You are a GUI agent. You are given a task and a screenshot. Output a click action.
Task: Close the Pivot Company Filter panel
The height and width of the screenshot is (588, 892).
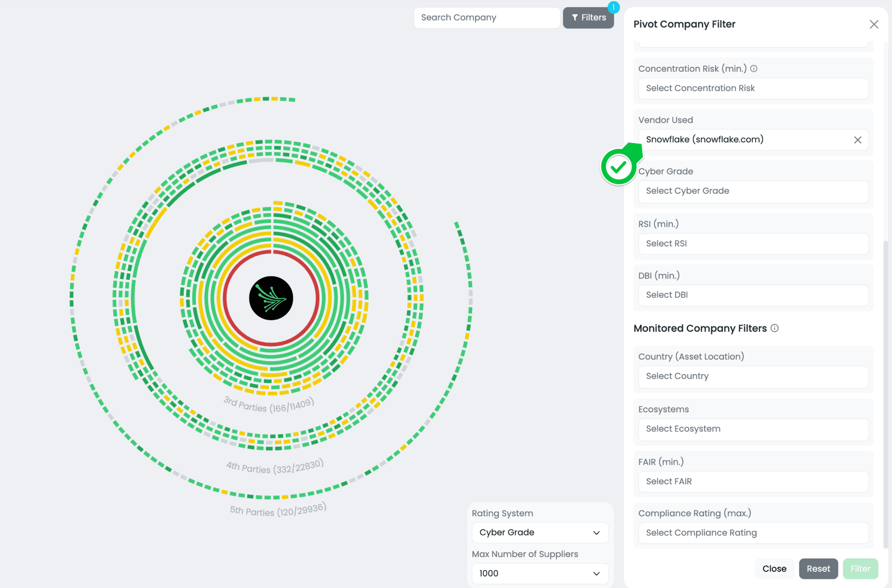pyautogui.click(x=874, y=24)
